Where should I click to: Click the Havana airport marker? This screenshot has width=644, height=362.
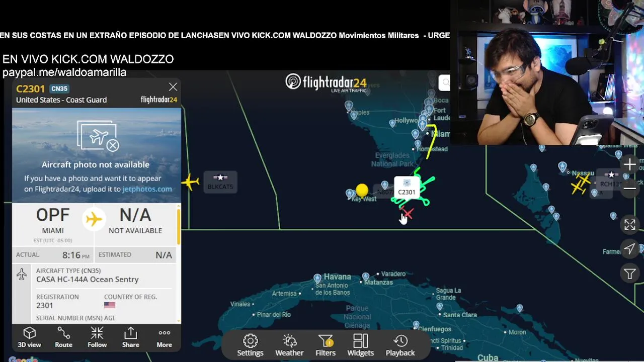(x=317, y=279)
